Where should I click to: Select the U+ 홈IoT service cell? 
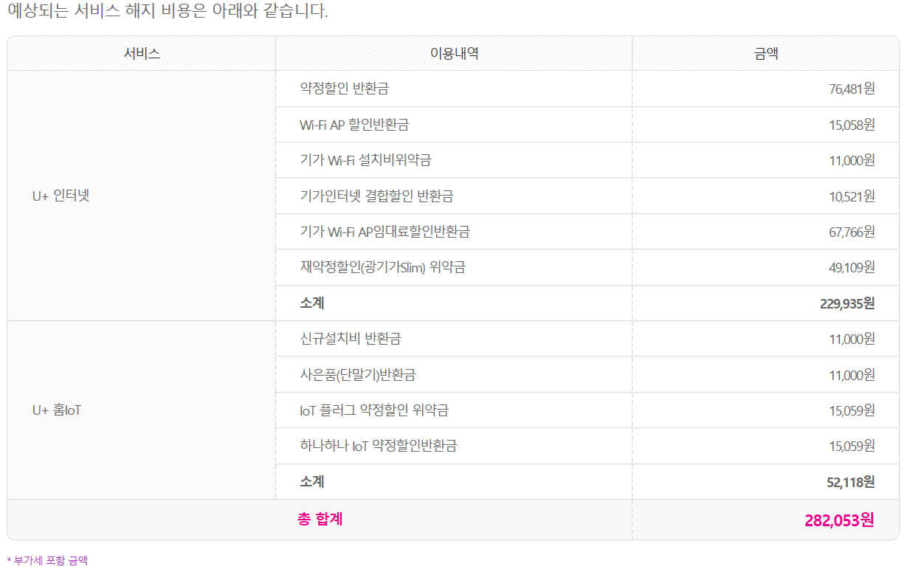pos(142,410)
